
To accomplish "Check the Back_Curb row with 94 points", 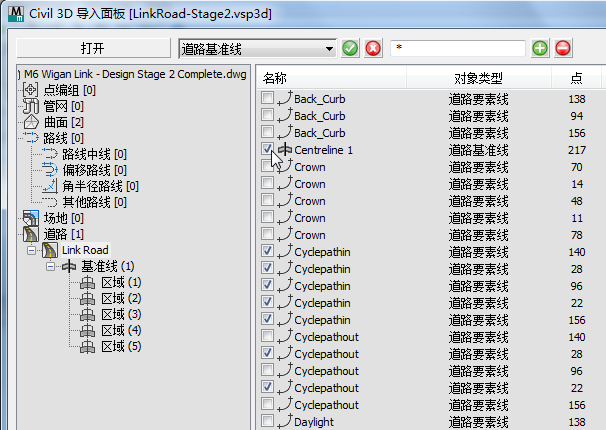I will tap(267, 115).
